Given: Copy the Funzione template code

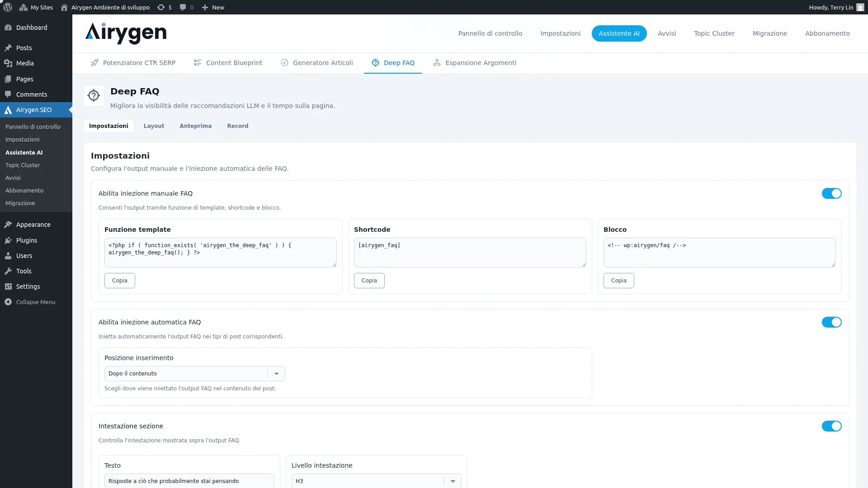Looking at the screenshot, I should 120,281.
